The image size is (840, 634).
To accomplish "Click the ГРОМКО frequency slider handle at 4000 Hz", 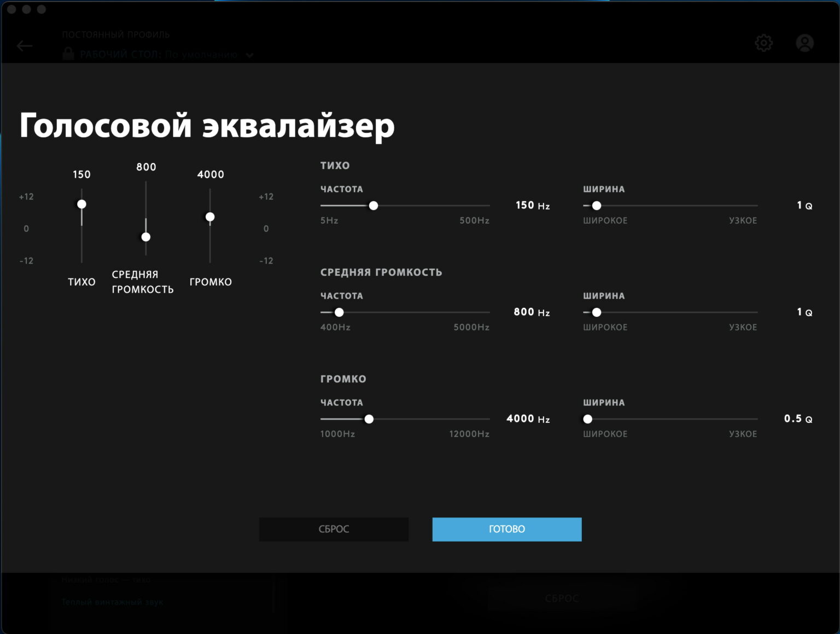I will click(369, 419).
